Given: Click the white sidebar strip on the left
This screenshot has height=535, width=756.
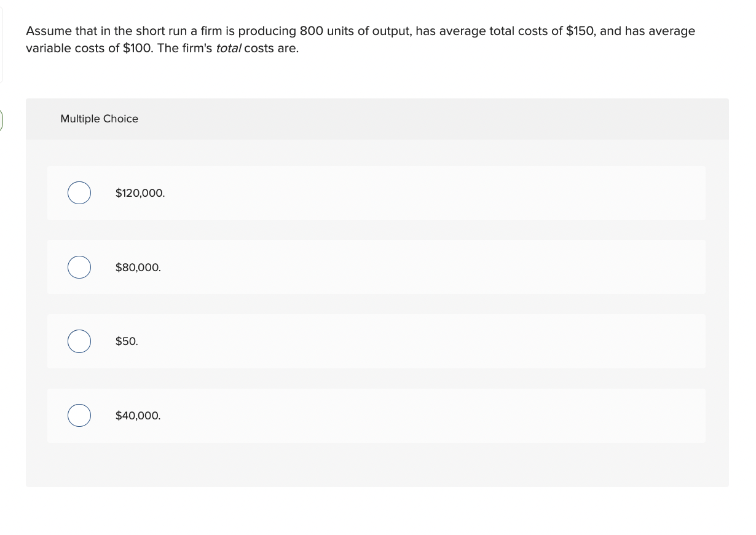Looking at the screenshot, I should pos(2,37).
